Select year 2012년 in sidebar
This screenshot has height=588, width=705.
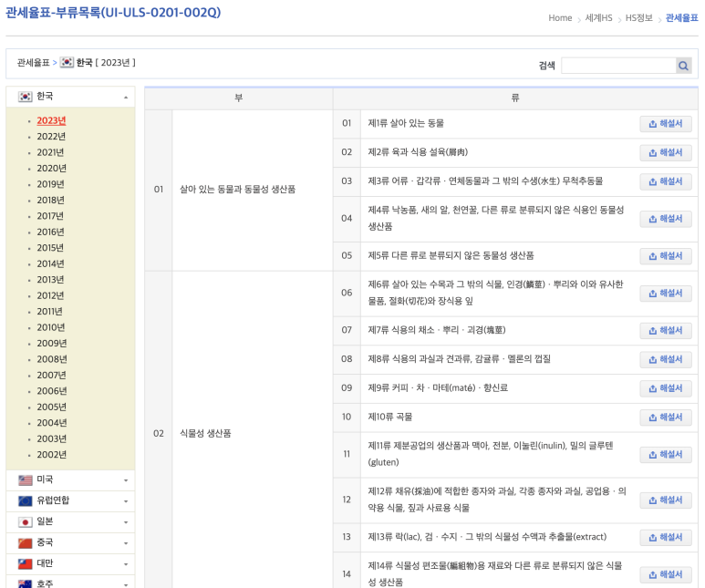[51, 295]
